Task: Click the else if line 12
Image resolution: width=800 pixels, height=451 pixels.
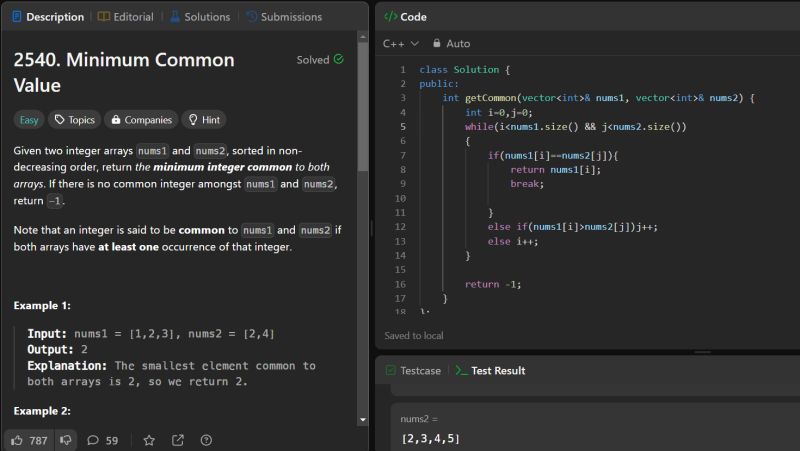Action: click(572, 227)
